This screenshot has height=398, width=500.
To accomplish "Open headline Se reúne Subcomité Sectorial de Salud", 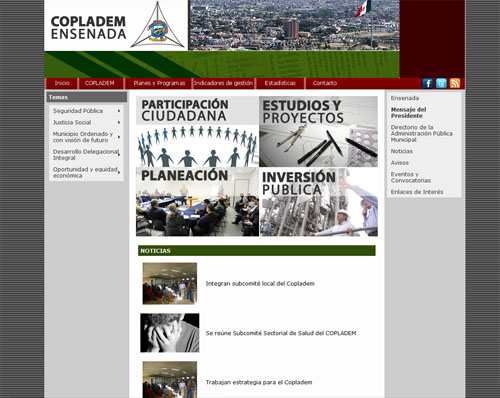I will point(281,333).
